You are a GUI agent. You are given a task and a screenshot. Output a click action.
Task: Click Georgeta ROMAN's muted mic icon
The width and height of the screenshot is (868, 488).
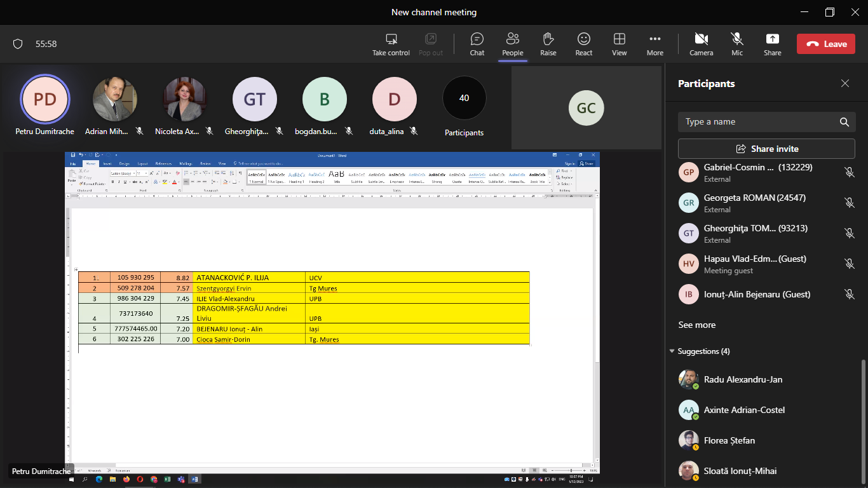[849, 203]
